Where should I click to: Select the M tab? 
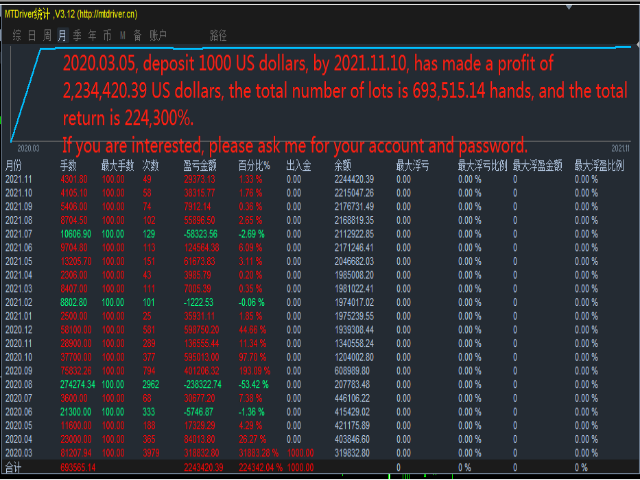click(x=122, y=36)
